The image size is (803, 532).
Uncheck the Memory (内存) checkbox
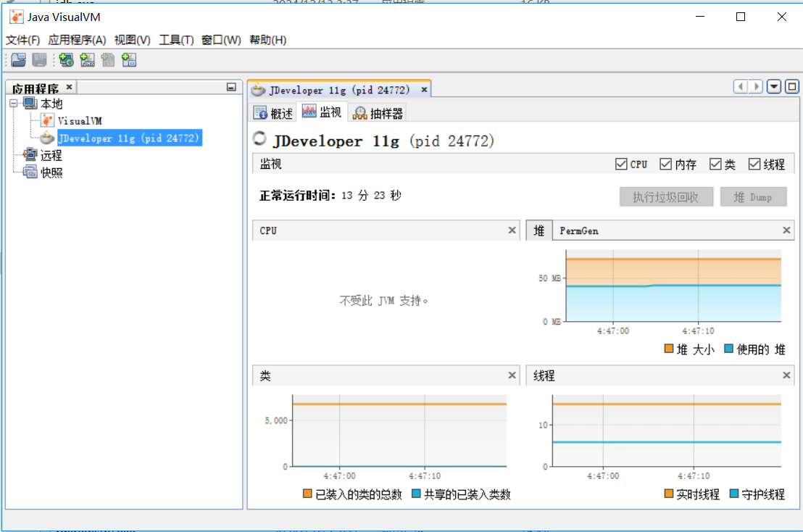pos(666,164)
